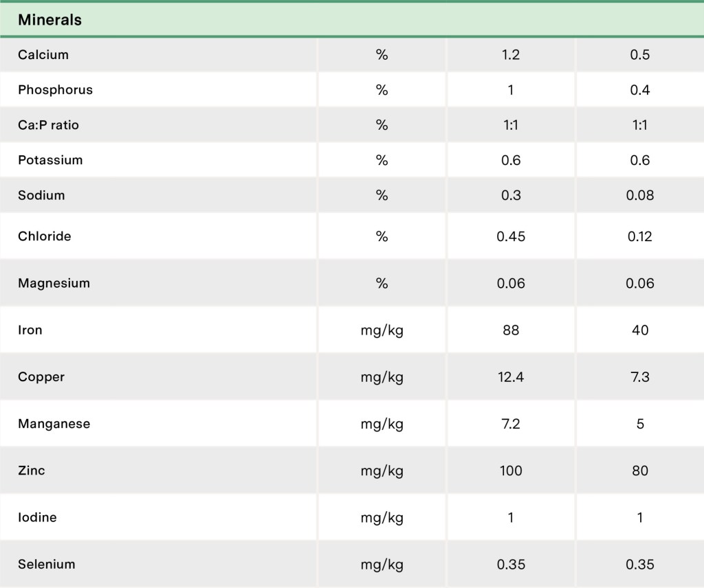Select the Ca:P ratio label
704x588 pixels.
[x=48, y=125]
